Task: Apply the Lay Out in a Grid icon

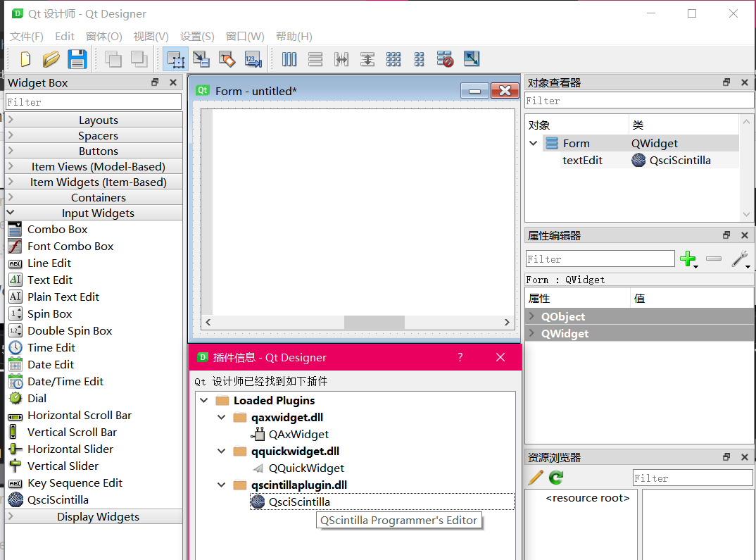Action: pyautogui.click(x=393, y=59)
